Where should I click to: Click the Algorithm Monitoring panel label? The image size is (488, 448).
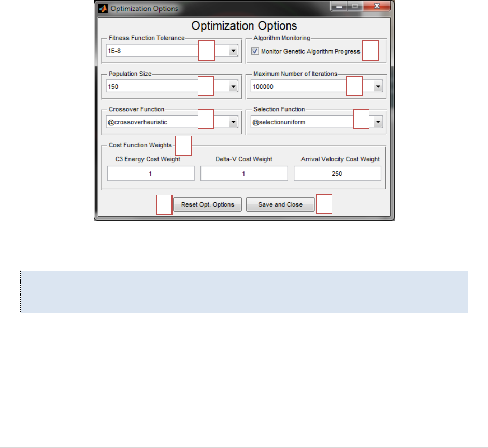(282, 38)
